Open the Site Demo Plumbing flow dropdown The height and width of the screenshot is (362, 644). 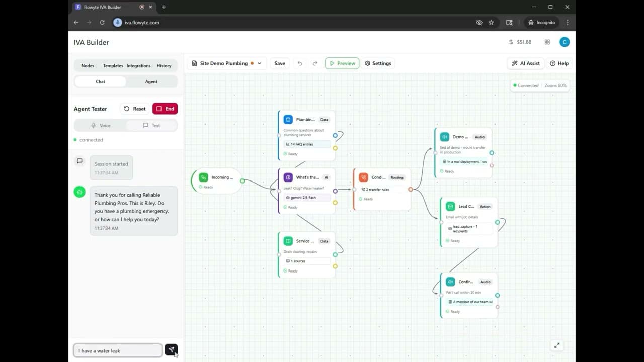click(258, 63)
